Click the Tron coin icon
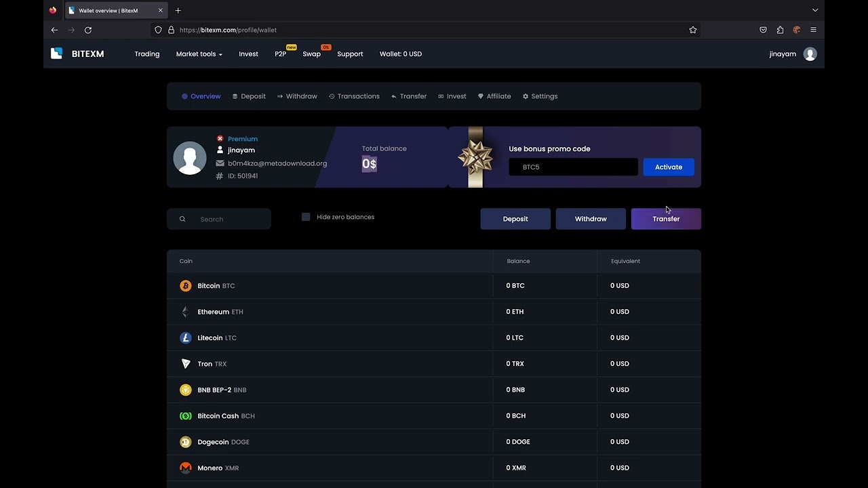This screenshot has width=868, height=488. pos(185,364)
